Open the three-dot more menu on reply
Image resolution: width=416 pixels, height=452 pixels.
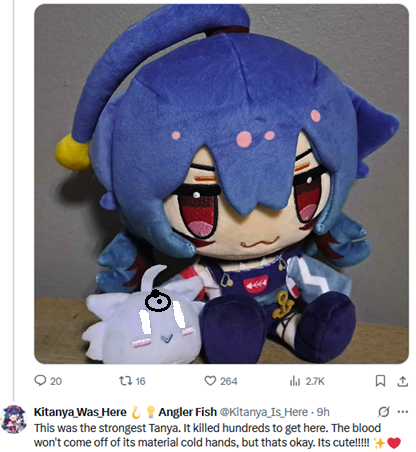point(403,412)
